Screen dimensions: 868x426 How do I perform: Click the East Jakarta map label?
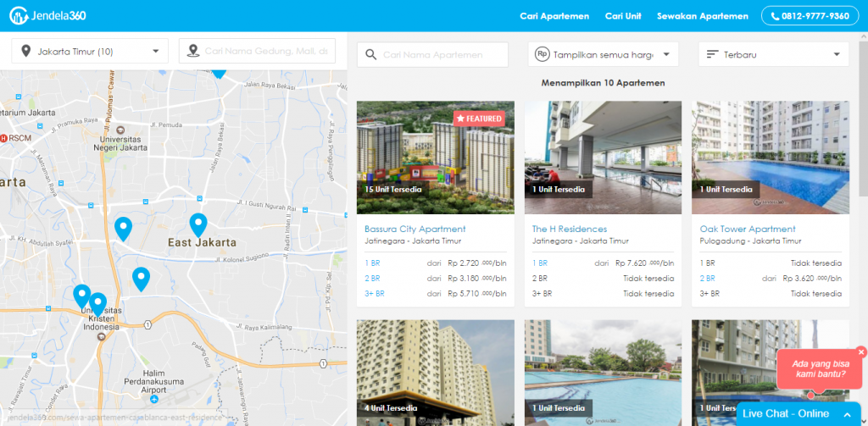click(x=202, y=242)
